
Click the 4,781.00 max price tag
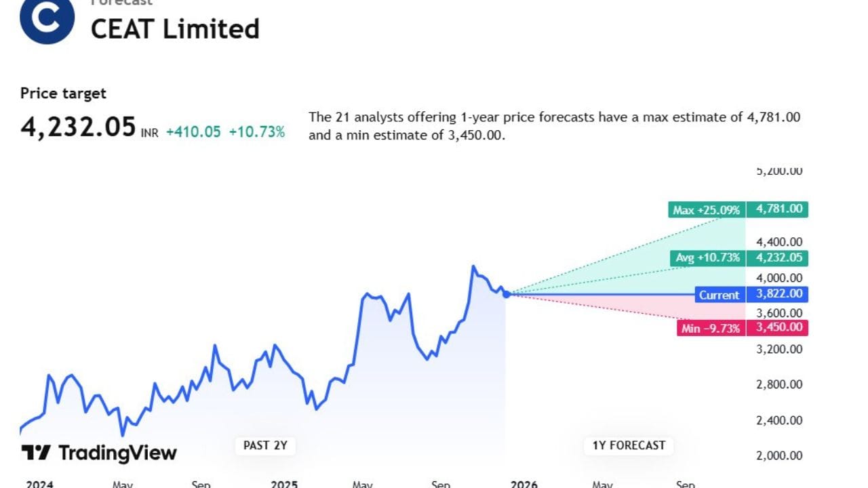(x=777, y=209)
